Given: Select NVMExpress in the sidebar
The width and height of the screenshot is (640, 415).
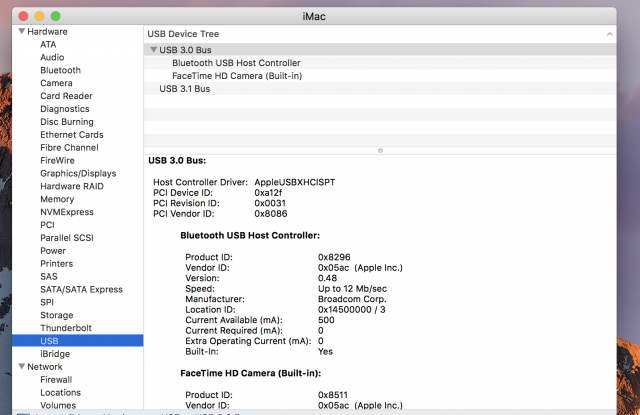Looking at the screenshot, I should pos(67,212).
